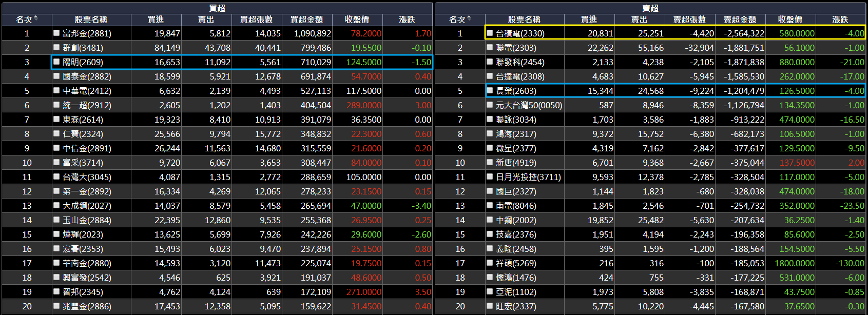The height and width of the screenshot is (315, 868).
Task: Select the -32,904 net sell cell
Action: point(699,48)
